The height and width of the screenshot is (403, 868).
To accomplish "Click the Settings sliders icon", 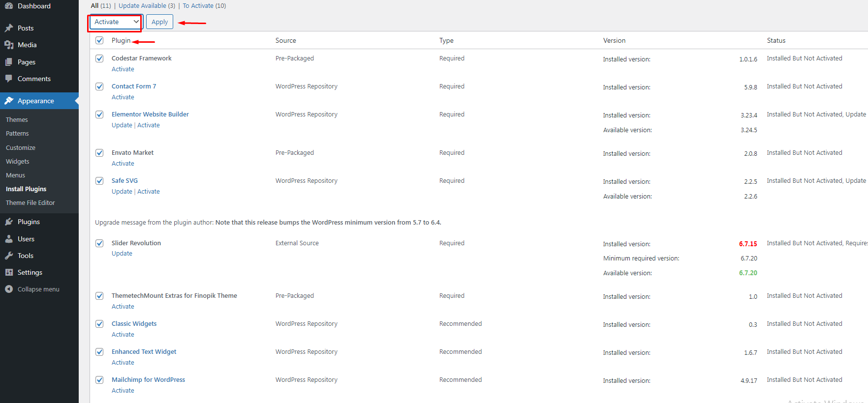I will (9, 272).
